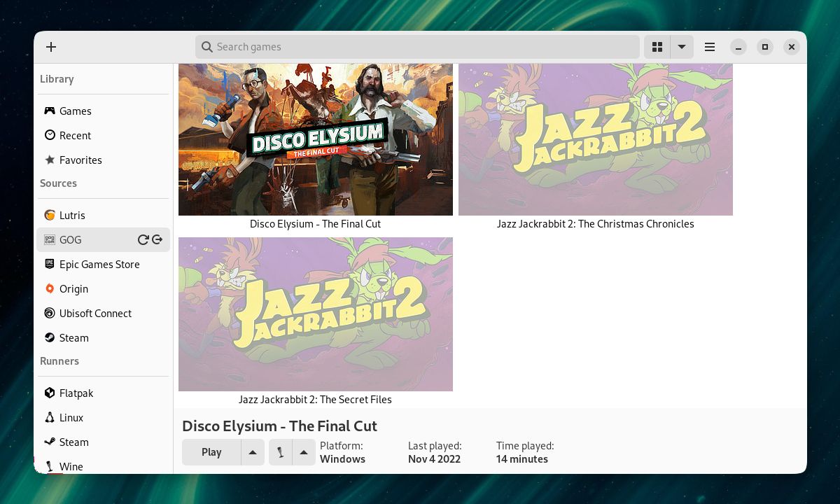The height and width of the screenshot is (504, 840).
Task: Click the GOG disconnect/logout icon
Action: tap(157, 239)
